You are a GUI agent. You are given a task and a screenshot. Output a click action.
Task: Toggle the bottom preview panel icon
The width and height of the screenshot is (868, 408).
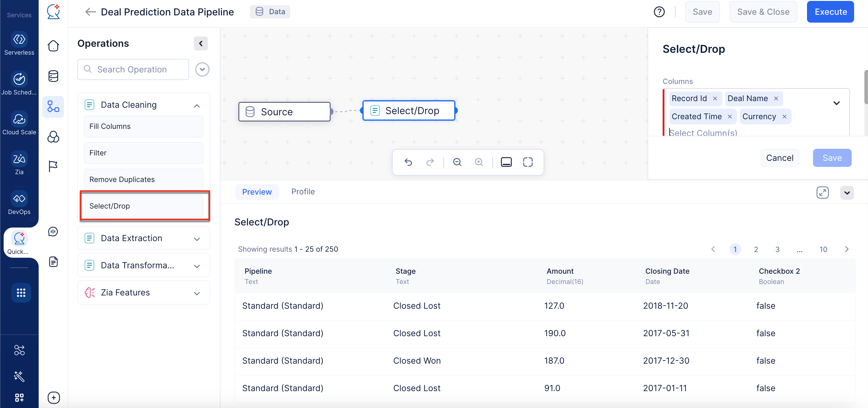point(506,162)
